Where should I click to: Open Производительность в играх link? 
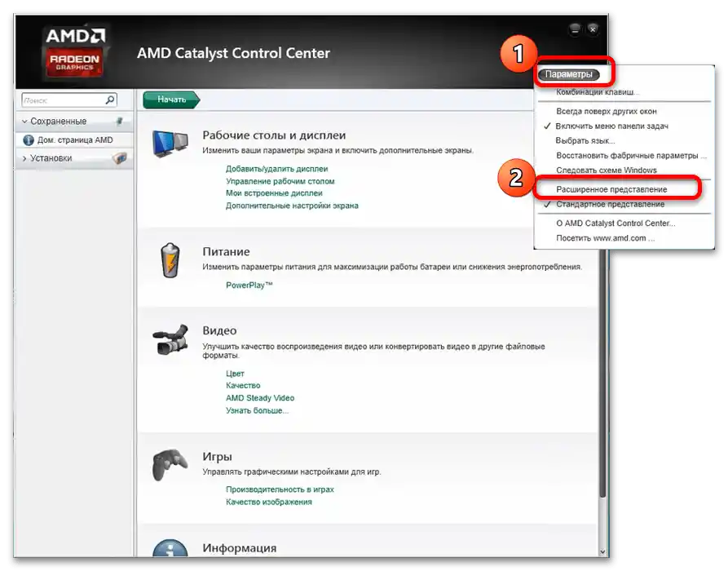click(x=280, y=489)
